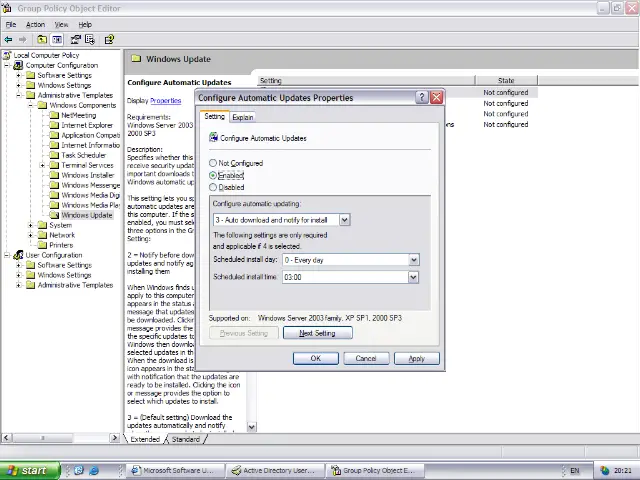Click the description pane scroll down arrow
The image size is (640, 480).
252,427
